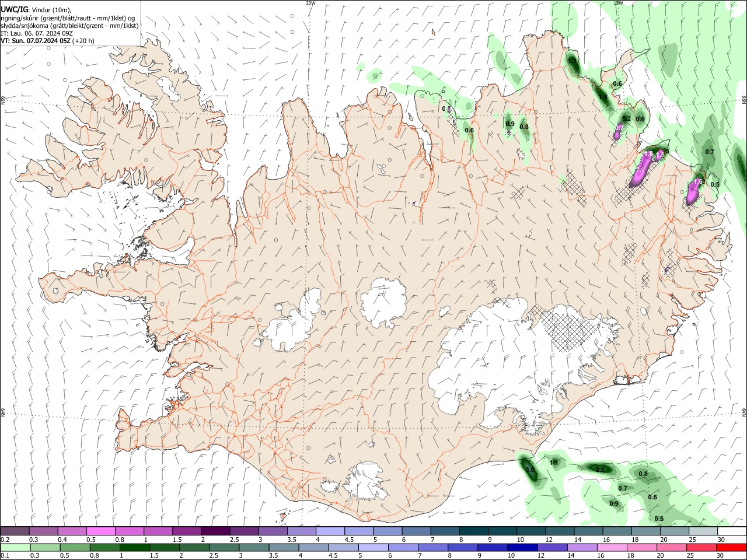Click the 20W longitude label
The width and height of the screenshot is (747, 560).
(x=310, y=3)
